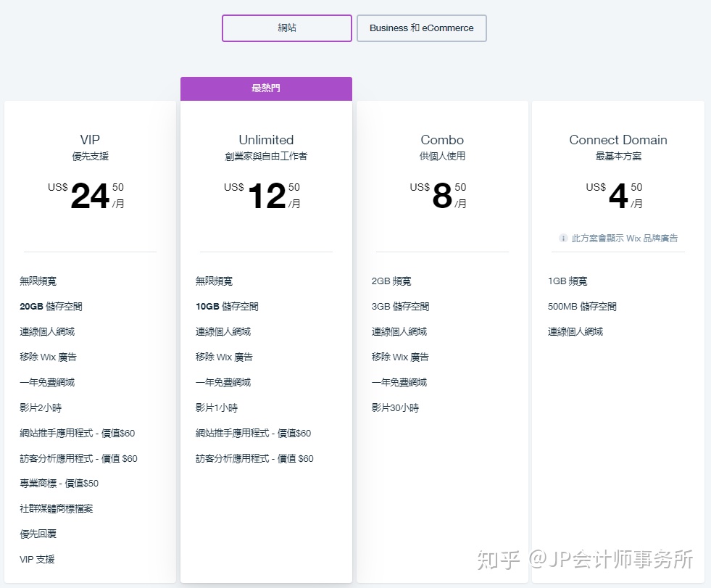The image size is (711, 588).
Task: Click the VIP price 24
Action: coord(90,196)
